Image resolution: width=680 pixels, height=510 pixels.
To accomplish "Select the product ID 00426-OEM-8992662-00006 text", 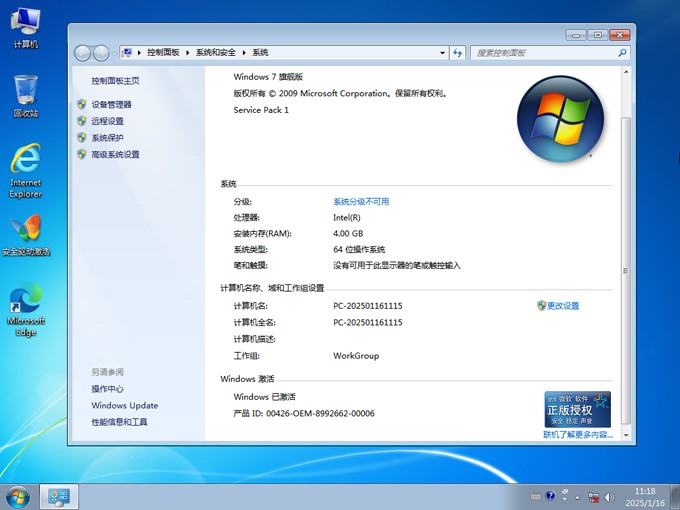I will pos(320,413).
